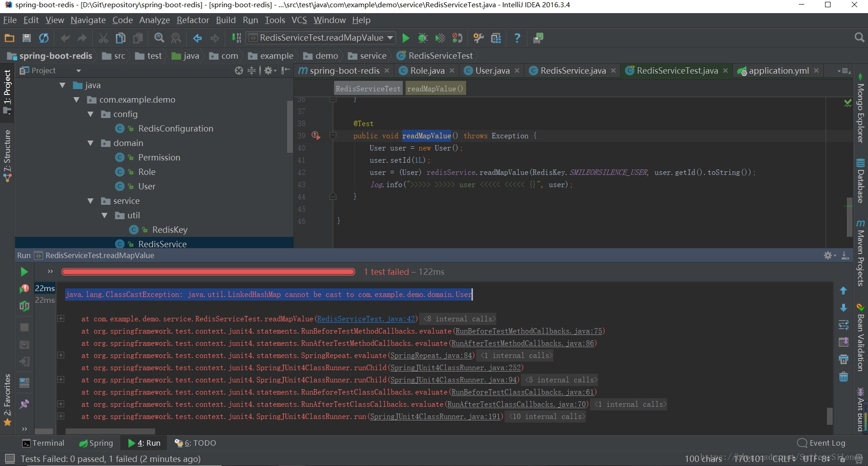Toggle the 7: Structure tool window

click(x=7, y=155)
